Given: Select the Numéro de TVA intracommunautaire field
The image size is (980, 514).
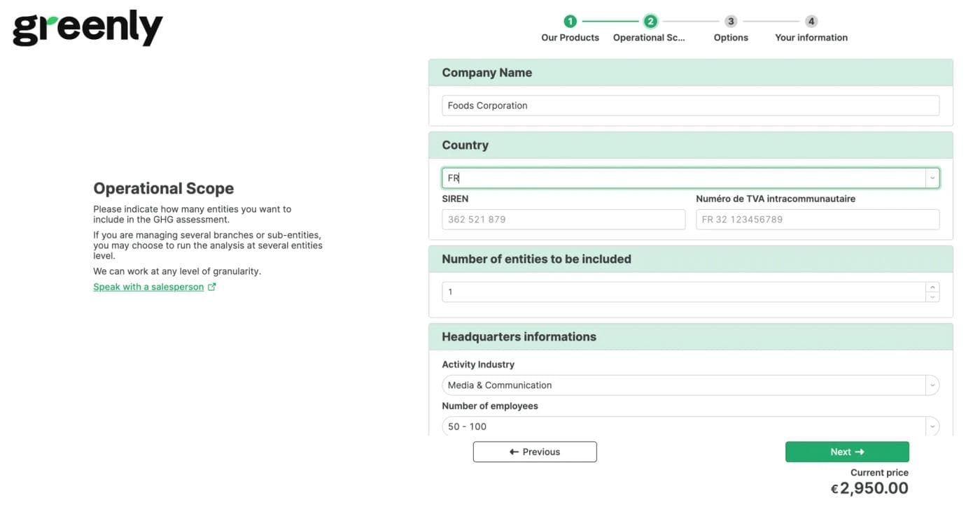Looking at the screenshot, I should pyautogui.click(x=818, y=219).
